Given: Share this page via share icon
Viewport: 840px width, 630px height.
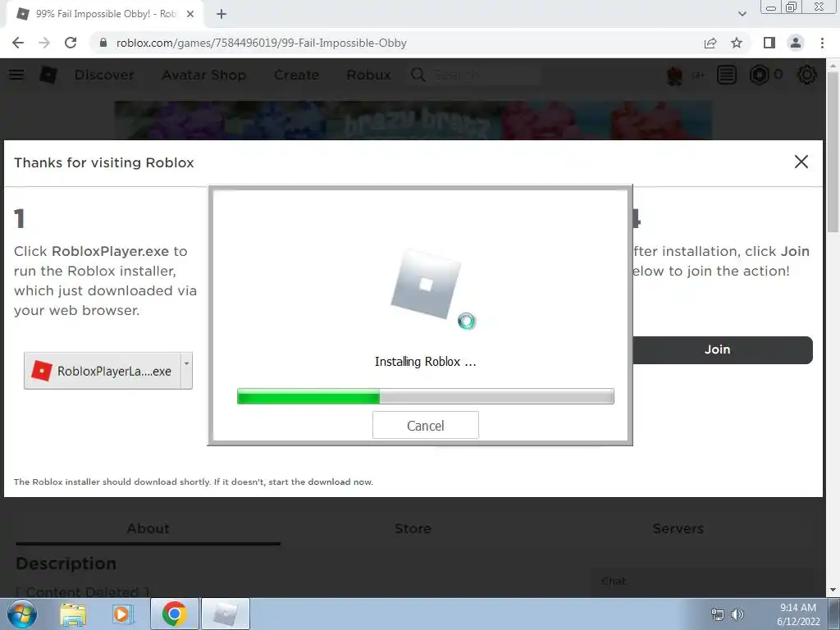Looking at the screenshot, I should click(710, 43).
